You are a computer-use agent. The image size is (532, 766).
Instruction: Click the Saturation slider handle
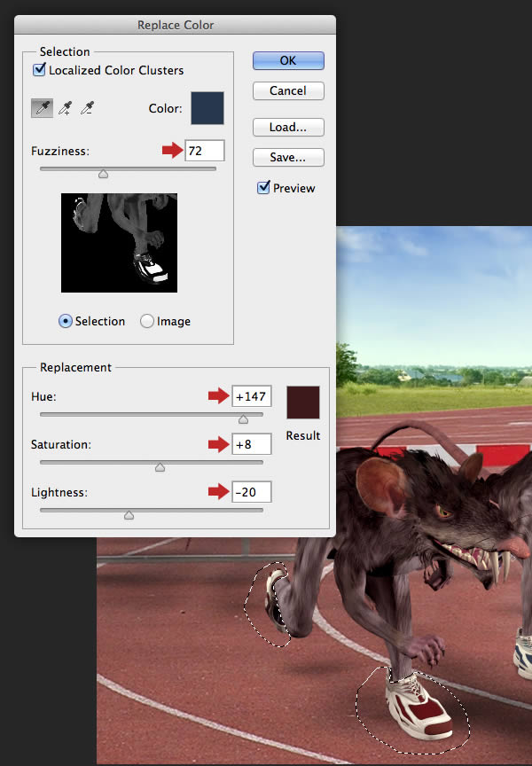pyautogui.click(x=160, y=467)
